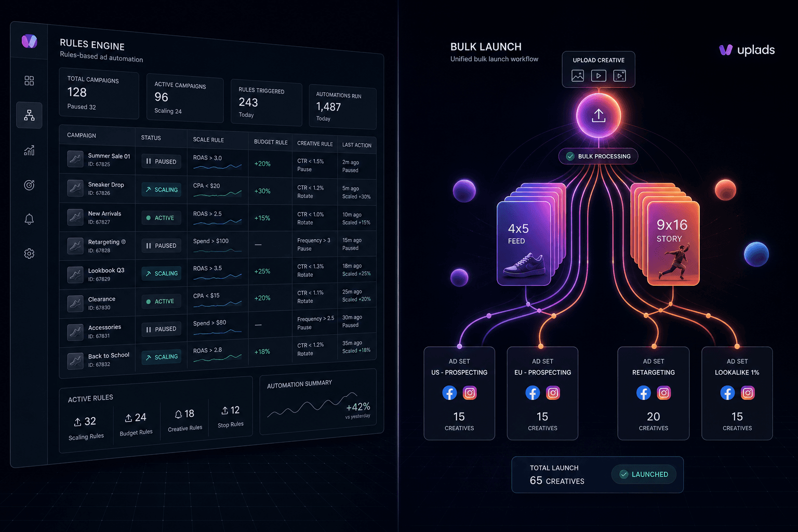Open the US - PROSPECTING ad set card

(459, 393)
